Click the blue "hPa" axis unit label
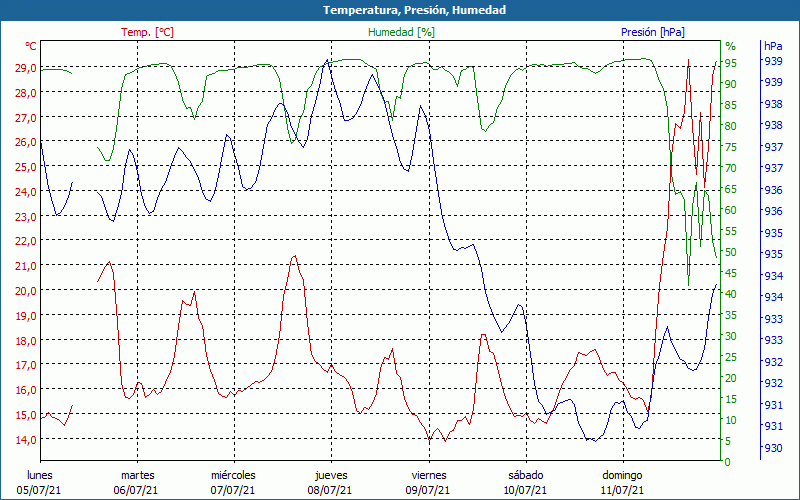 tap(773, 46)
